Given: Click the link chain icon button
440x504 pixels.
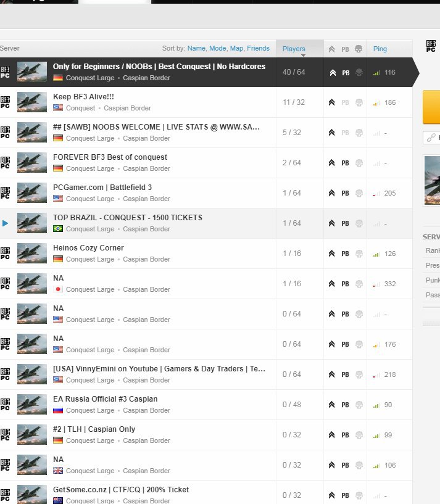Looking at the screenshot, I should click(x=431, y=138).
